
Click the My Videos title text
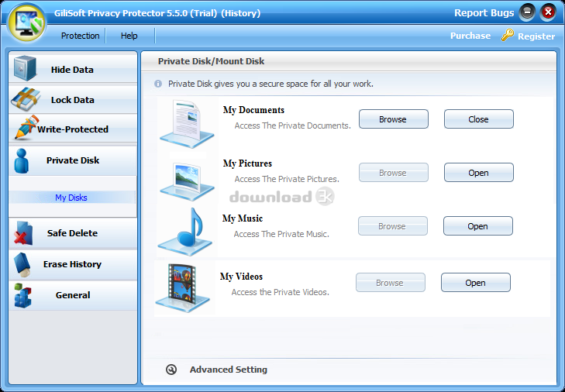[x=241, y=277]
